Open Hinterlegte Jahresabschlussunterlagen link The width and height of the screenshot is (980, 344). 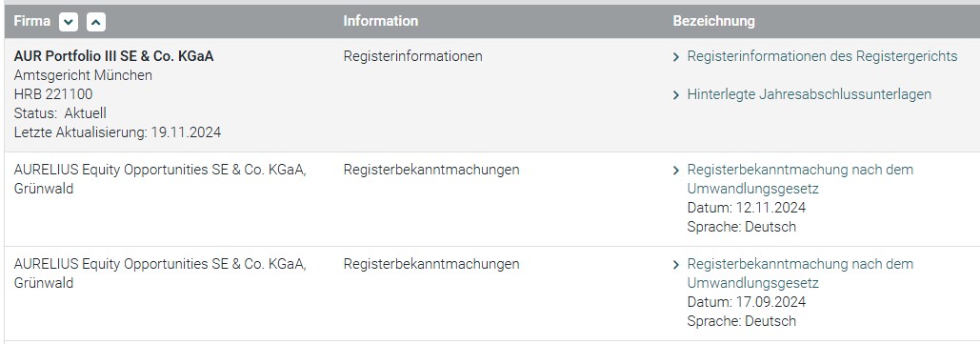coord(809,94)
